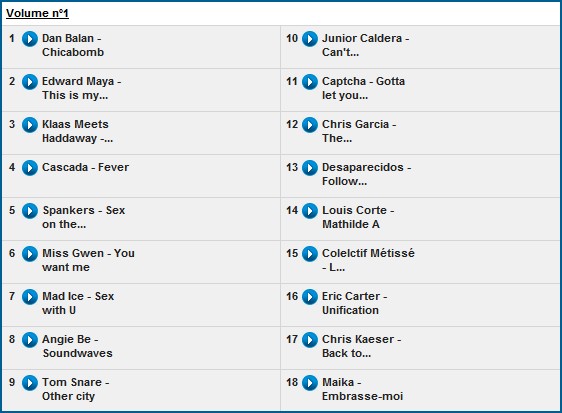Play Chris Kaeser track 17
This screenshot has height=413, width=562.
(310, 340)
